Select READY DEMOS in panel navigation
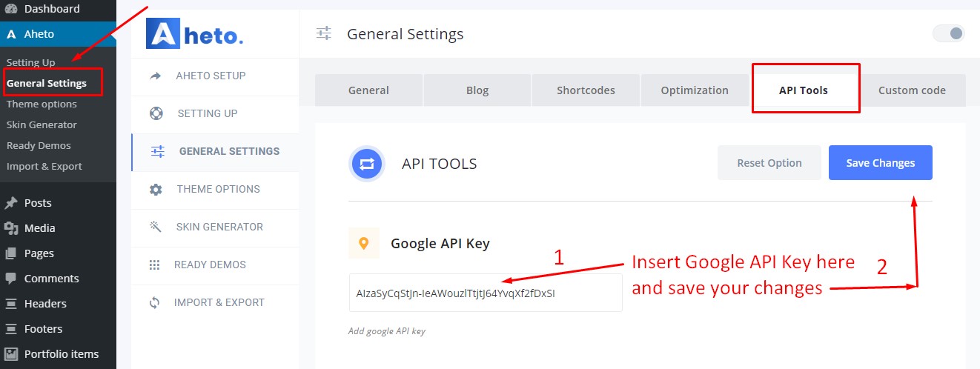 [x=215, y=265]
